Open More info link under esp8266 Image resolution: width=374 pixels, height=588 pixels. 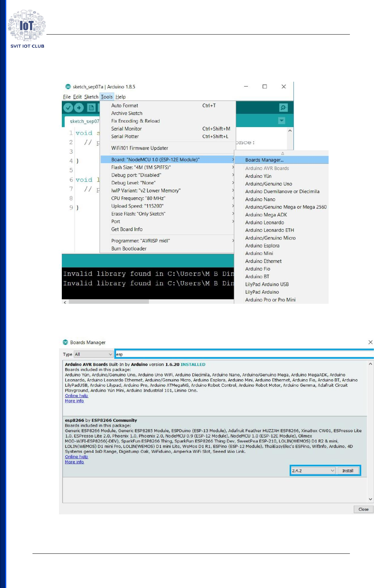click(74, 462)
